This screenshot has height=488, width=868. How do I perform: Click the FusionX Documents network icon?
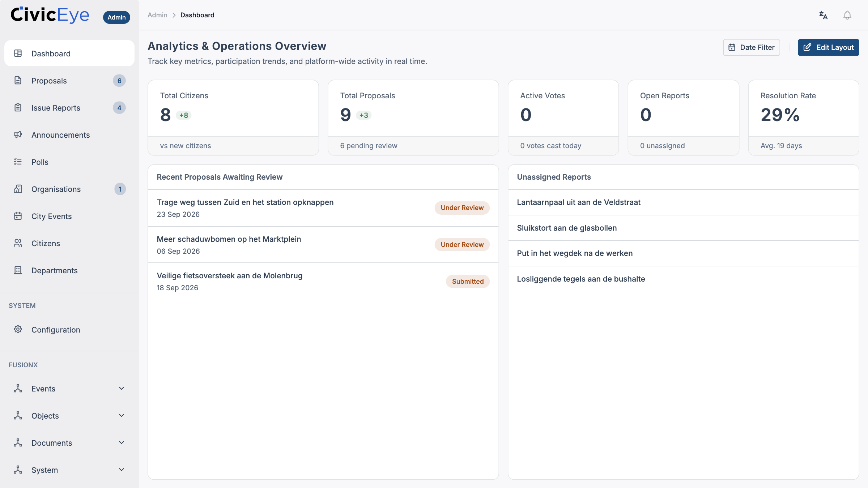[18, 443]
